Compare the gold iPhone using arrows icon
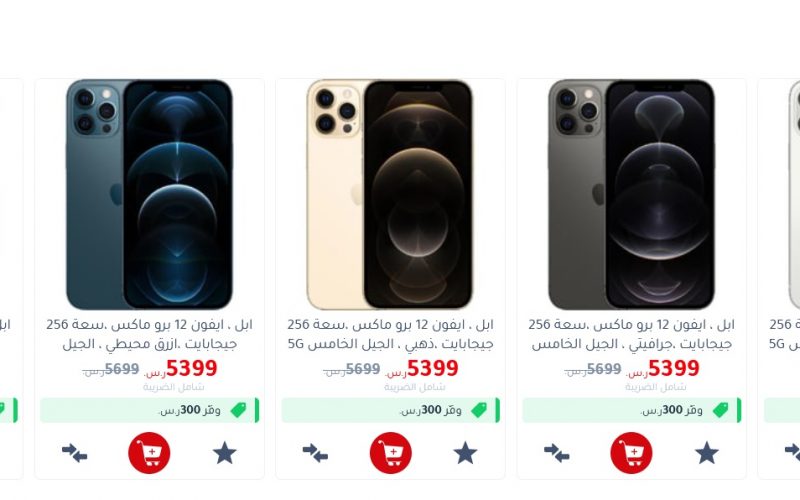 pyautogui.click(x=315, y=453)
